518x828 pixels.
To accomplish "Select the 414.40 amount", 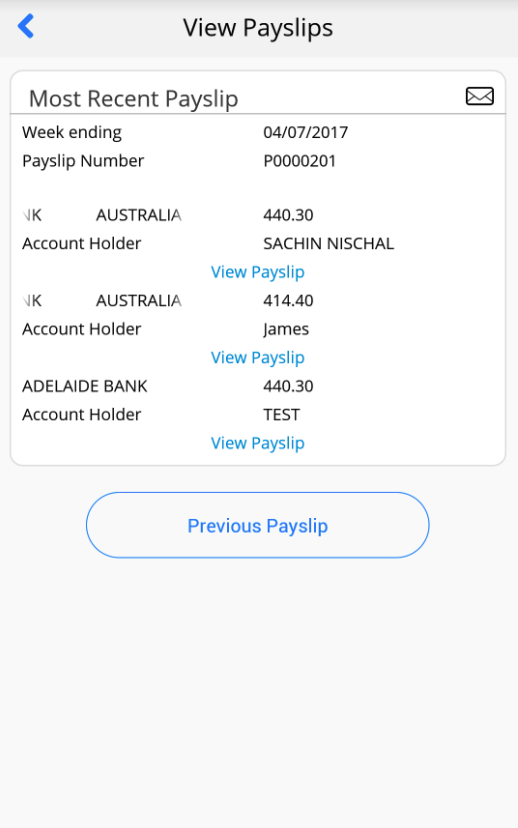I will 288,300.
